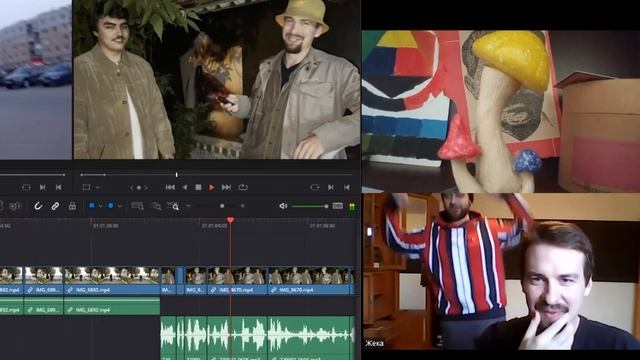Go to next keyframe arrow
The width and height of the screenshot is (640, 360).
[x=146, y=188]
